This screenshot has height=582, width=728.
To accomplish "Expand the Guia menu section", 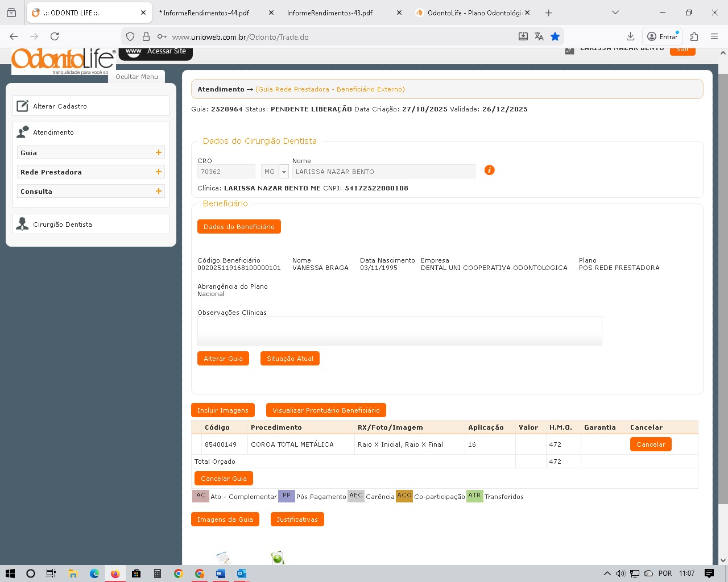I will 159,152.
